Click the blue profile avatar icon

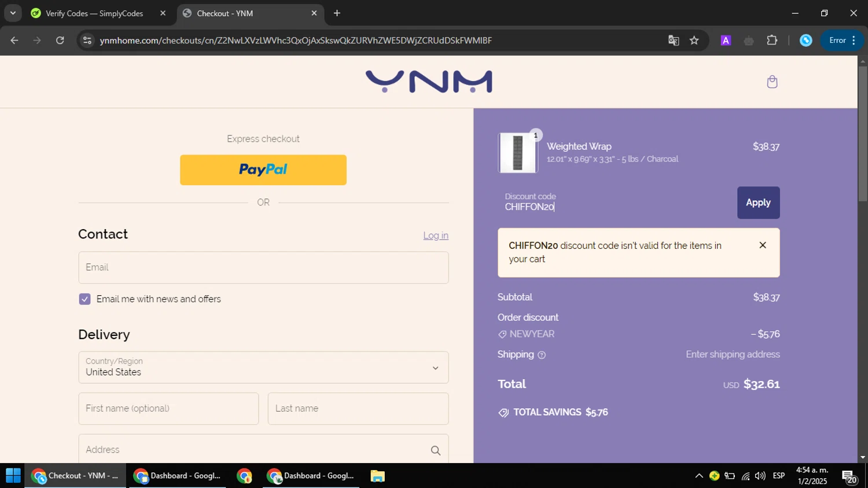[806, 41]
